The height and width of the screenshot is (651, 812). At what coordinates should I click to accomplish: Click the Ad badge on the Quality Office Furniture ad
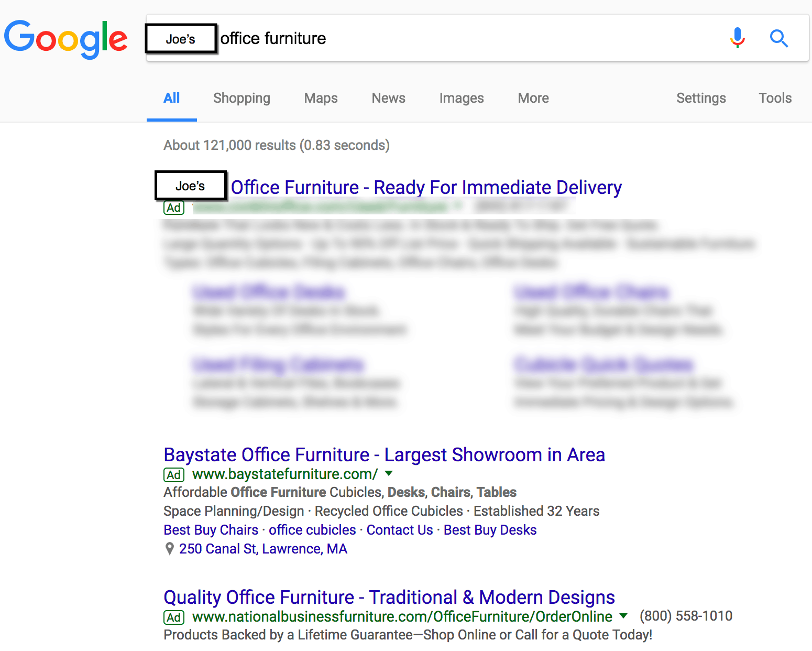[x=174, y=617]
